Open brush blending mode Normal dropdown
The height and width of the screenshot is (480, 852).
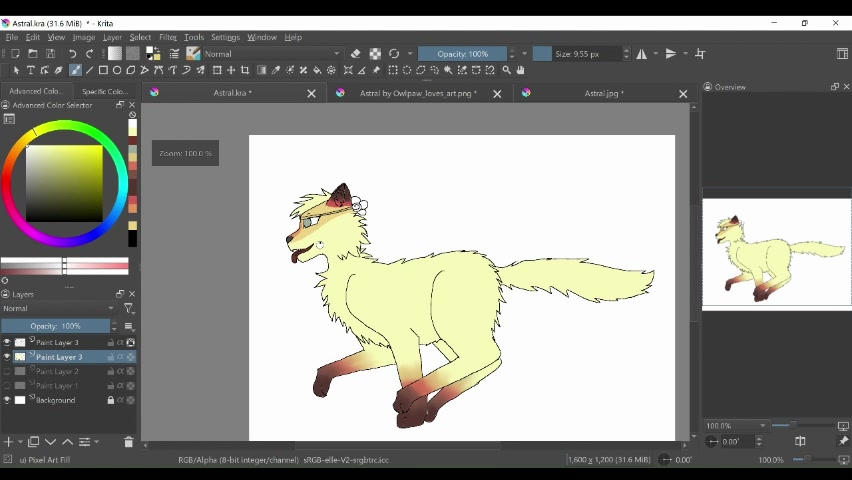[272, 54]
